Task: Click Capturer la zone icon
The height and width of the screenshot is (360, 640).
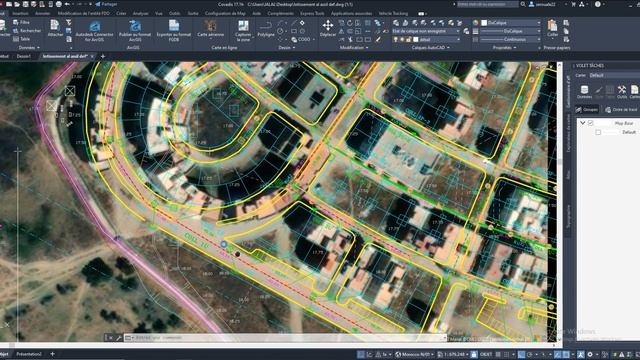Action: coord(243,26)
